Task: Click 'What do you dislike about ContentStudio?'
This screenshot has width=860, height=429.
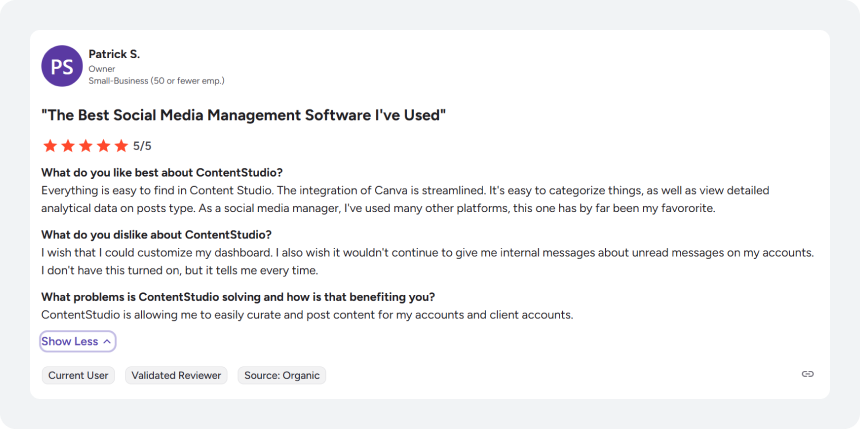Action: pyautogui.click(x=156, y=235)
